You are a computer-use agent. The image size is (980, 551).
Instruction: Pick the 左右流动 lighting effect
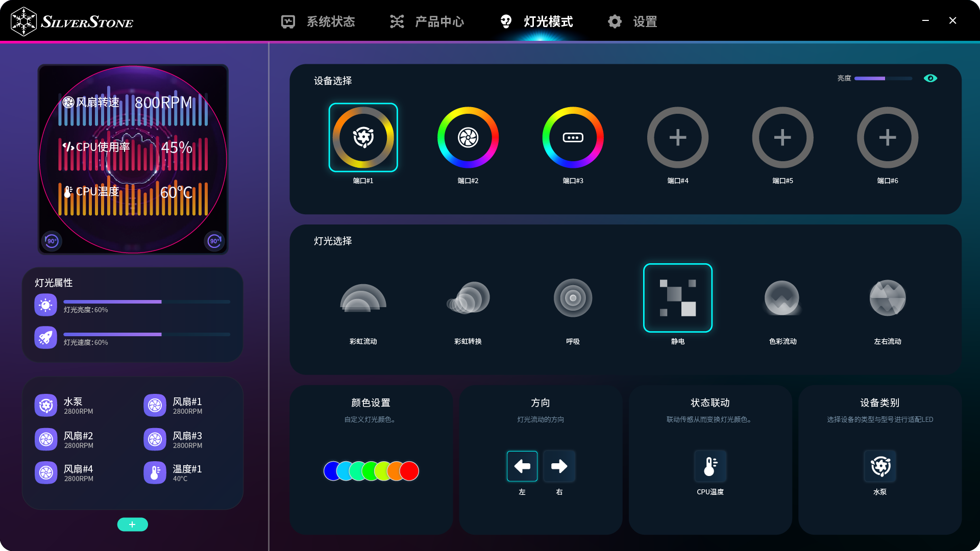(x=887, y=298)
